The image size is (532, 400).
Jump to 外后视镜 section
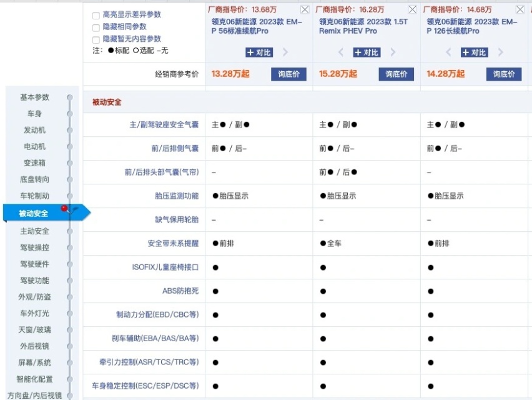click(x=34, y=346)
